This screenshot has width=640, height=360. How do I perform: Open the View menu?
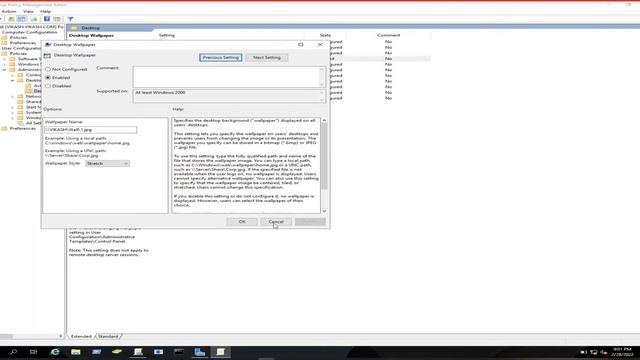pos(28,11)
